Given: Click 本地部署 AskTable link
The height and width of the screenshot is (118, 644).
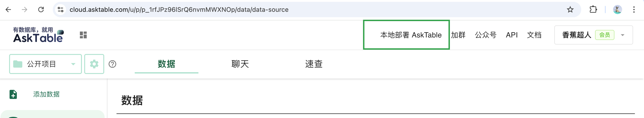Looking at the screenshot, I should tap(411, 35).
